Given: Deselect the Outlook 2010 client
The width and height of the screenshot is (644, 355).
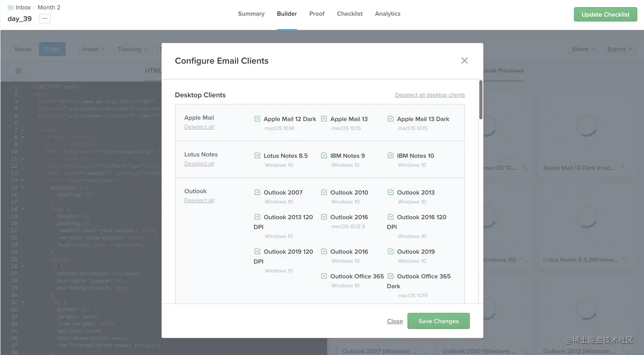Looking at the screenshot, I should 324,192.
